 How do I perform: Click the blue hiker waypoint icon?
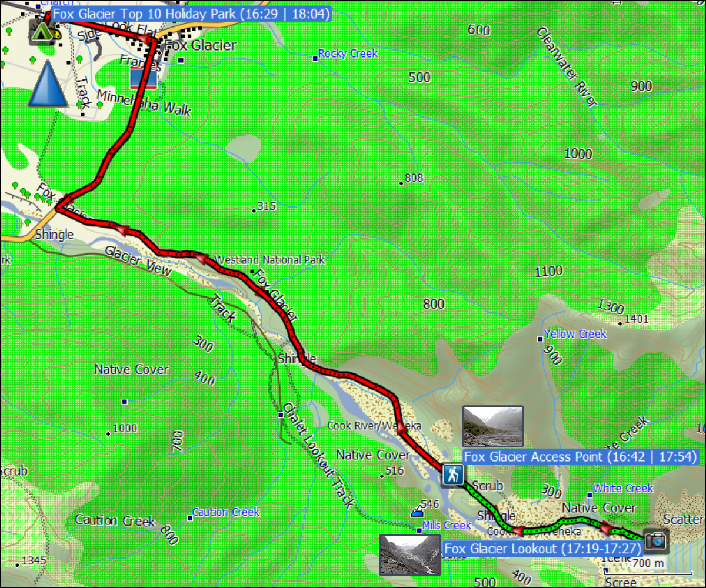point(452,475)
